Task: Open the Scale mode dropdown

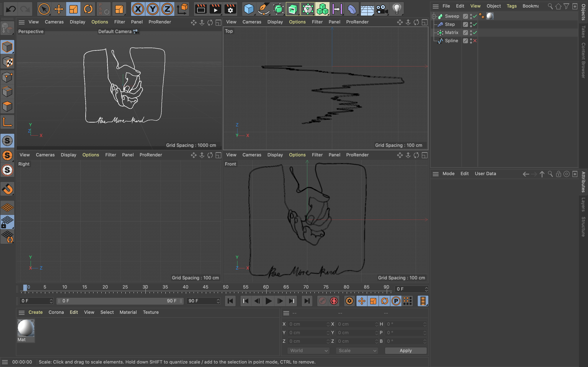Action: (x=357, y=350)
